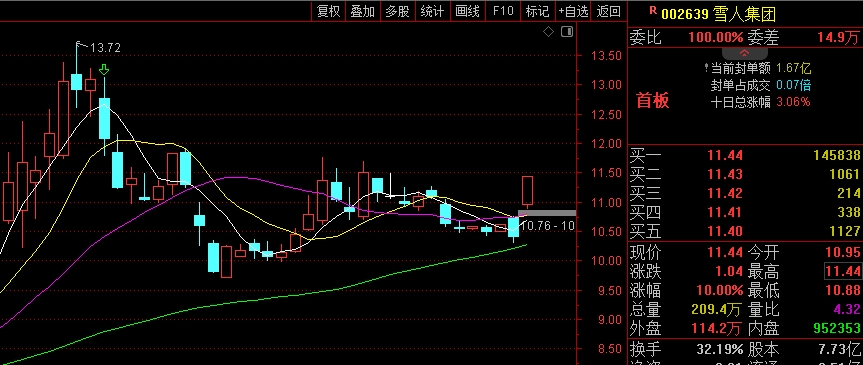Viewport: 863px width, 365px height.
Task: Click the info icon beside 当前封单额
Action: tap(707, 69)
